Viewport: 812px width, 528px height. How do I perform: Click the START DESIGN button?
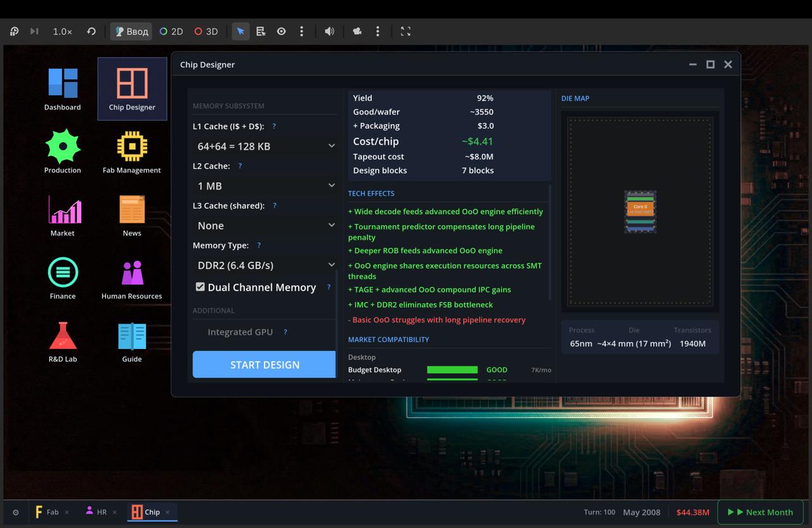click(264, 365)
